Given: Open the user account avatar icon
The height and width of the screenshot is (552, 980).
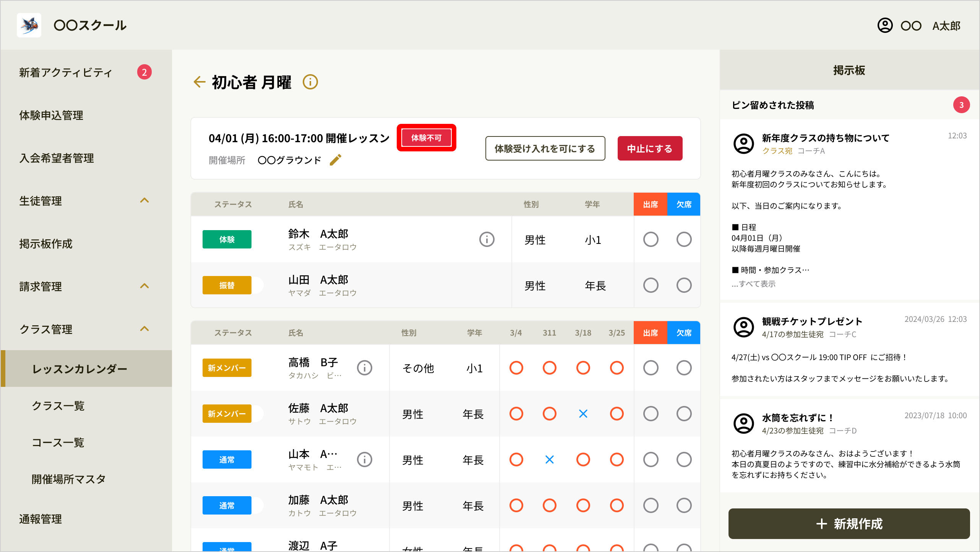Looking at the screenshot, I should [885, 26].
